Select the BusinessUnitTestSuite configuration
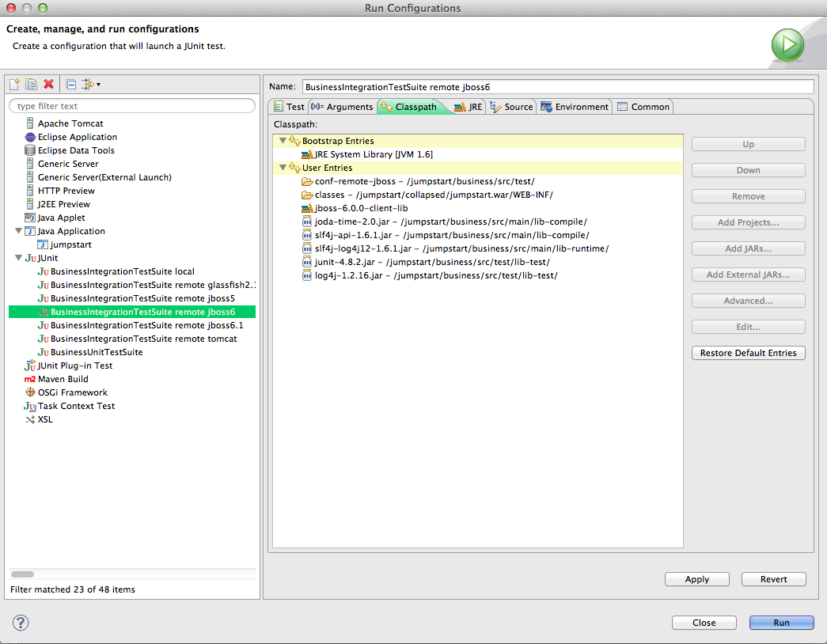The height and width of the screenshot is (644, 827). [x=90, y=352]
